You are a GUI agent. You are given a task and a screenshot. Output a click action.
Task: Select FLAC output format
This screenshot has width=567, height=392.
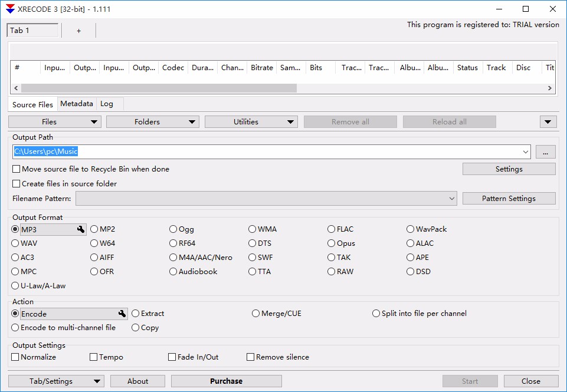coord(332,229)
